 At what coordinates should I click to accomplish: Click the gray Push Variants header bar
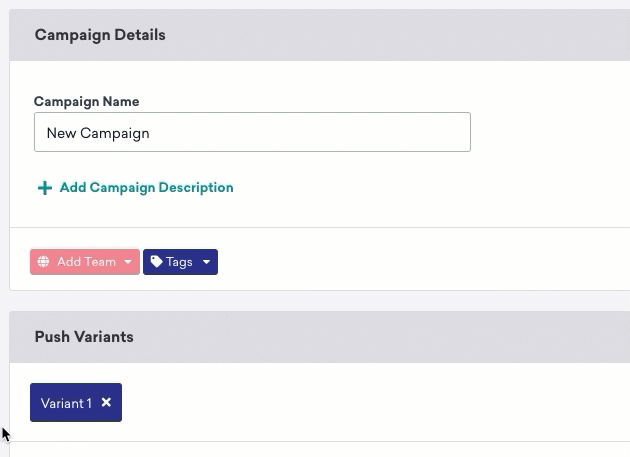pyautogui.click(x=319, y=337)
